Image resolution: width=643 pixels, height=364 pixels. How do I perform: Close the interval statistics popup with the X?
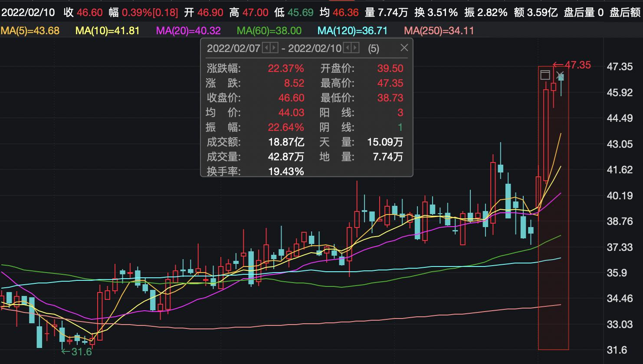(404, 48)
